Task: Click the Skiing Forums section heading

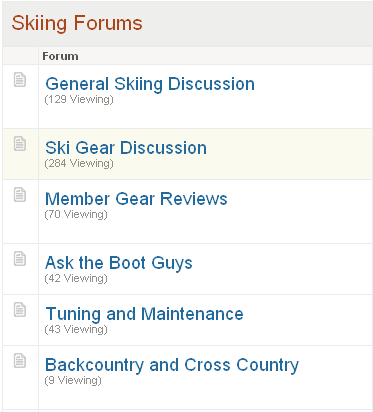Action: [77, 23]
